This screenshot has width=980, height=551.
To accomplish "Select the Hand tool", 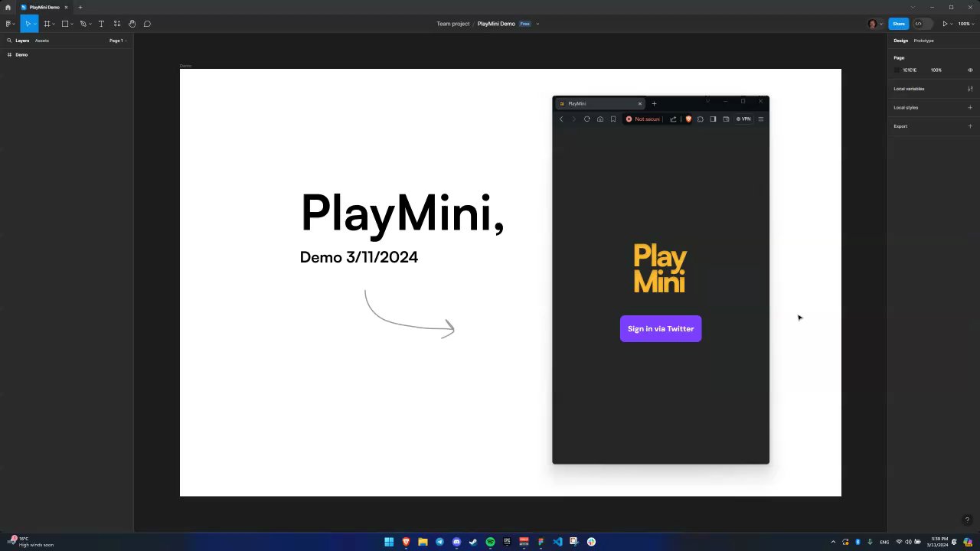I will tap(132, 24).
